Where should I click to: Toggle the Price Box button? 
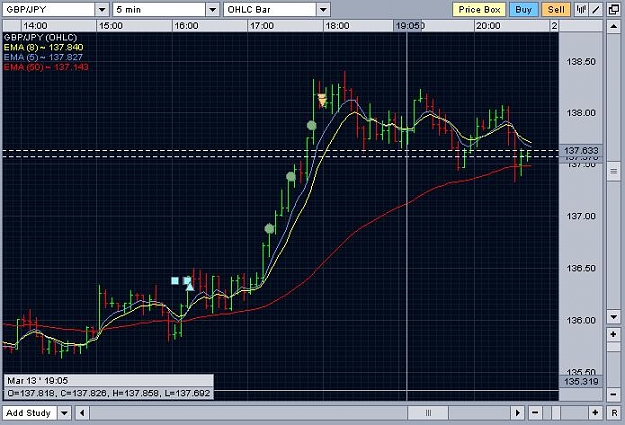tap(479, 10)
